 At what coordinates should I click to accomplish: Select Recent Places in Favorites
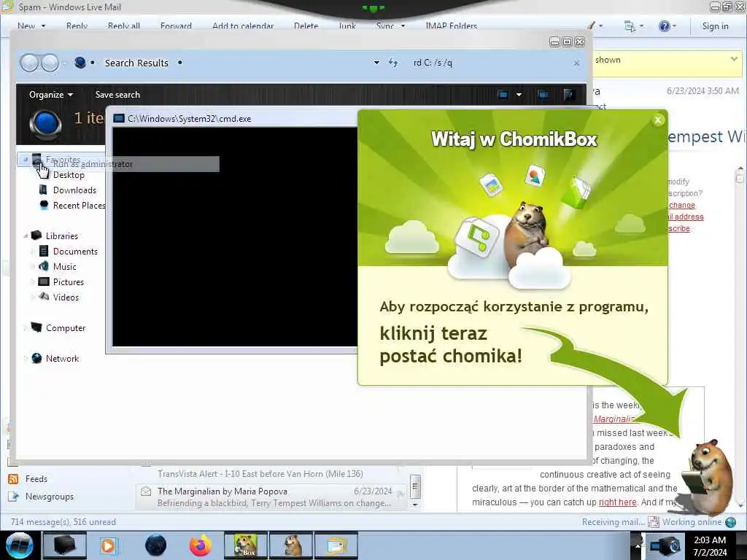click(x=79, y=205)
